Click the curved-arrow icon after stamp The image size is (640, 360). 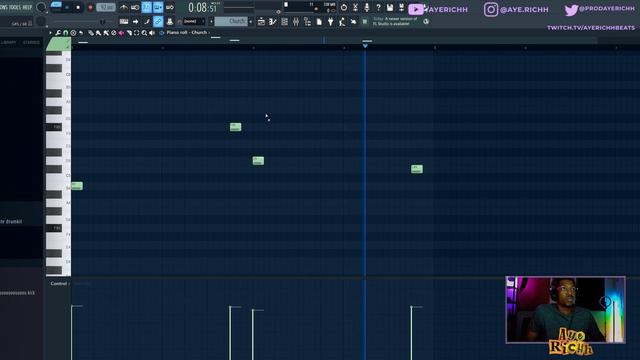81,33
